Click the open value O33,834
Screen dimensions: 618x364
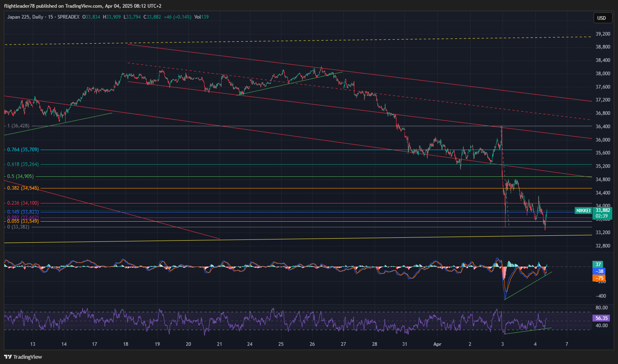click(91, 17)
